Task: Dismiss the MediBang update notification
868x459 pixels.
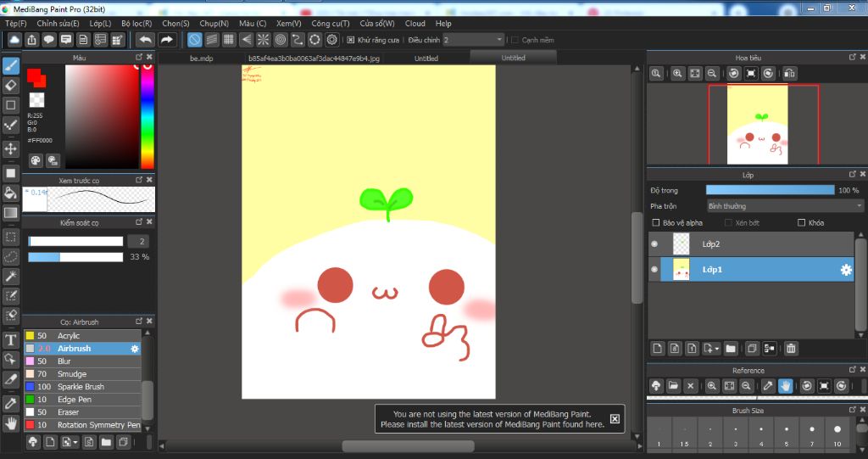Action: click(615, 418)
